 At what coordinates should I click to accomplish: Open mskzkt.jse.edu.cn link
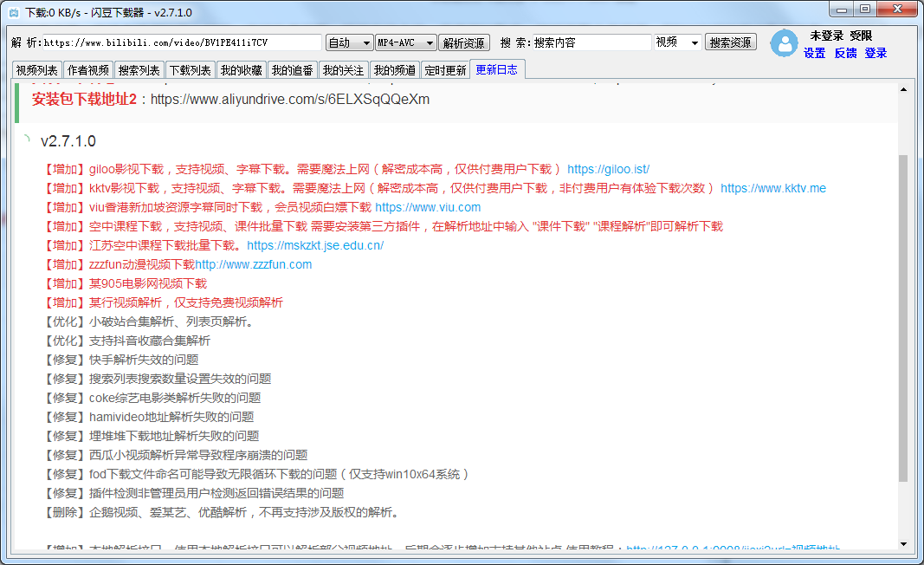tap(315, 245)
